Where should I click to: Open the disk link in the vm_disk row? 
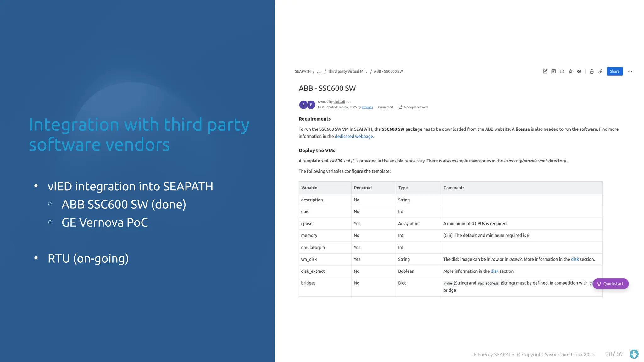[x=575, y=259]
